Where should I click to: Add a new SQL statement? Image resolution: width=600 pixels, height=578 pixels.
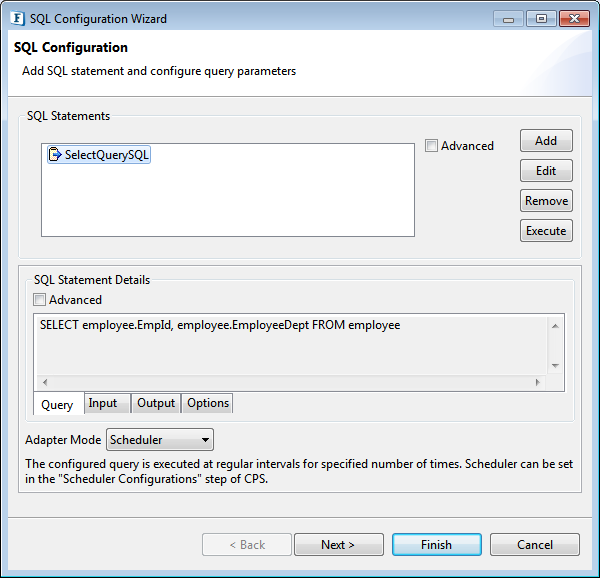[x=546, y=141]
